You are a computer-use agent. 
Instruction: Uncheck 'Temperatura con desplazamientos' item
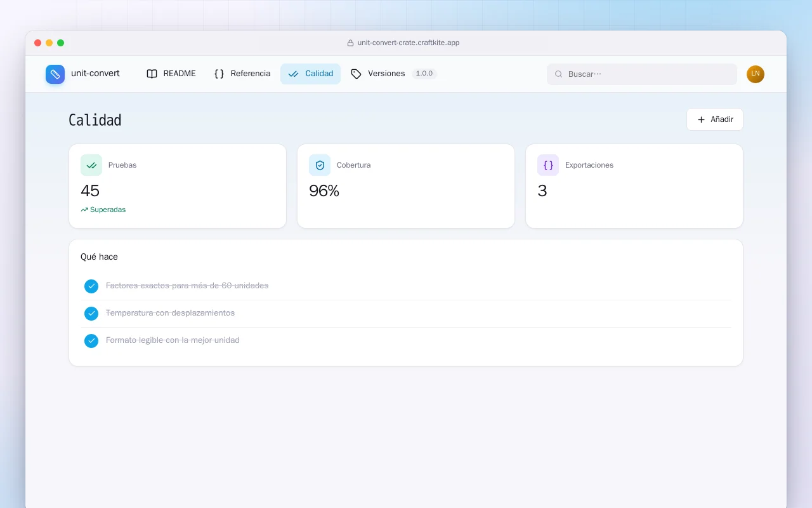91,314
